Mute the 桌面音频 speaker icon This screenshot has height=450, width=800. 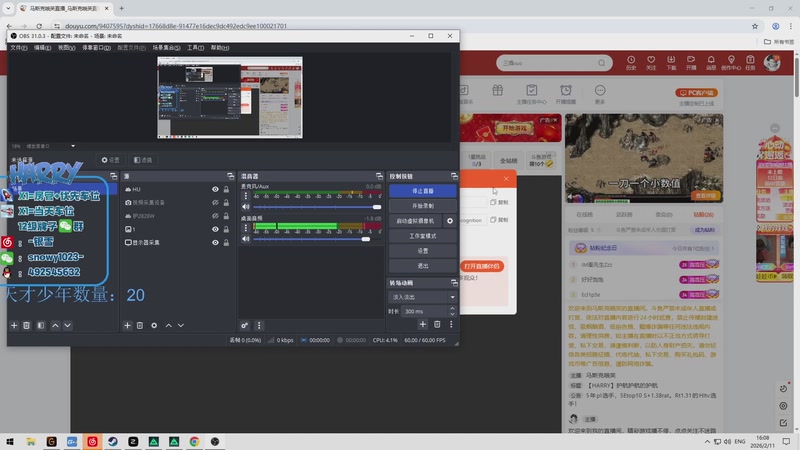coord(246,239)
